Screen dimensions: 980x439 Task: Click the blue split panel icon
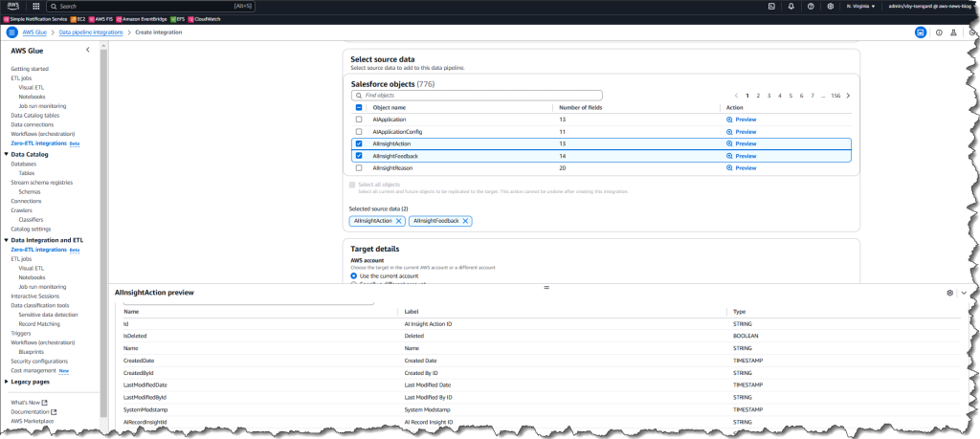coord(920,33)
